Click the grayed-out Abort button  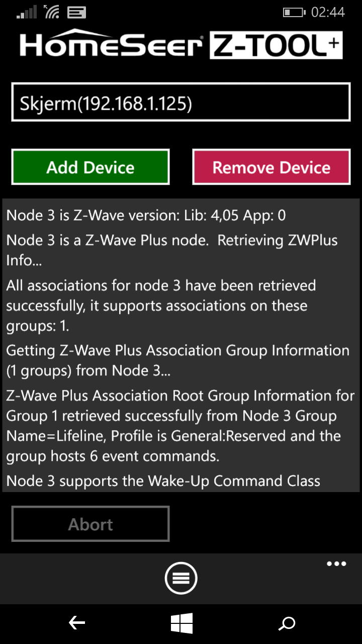[90, 524]
